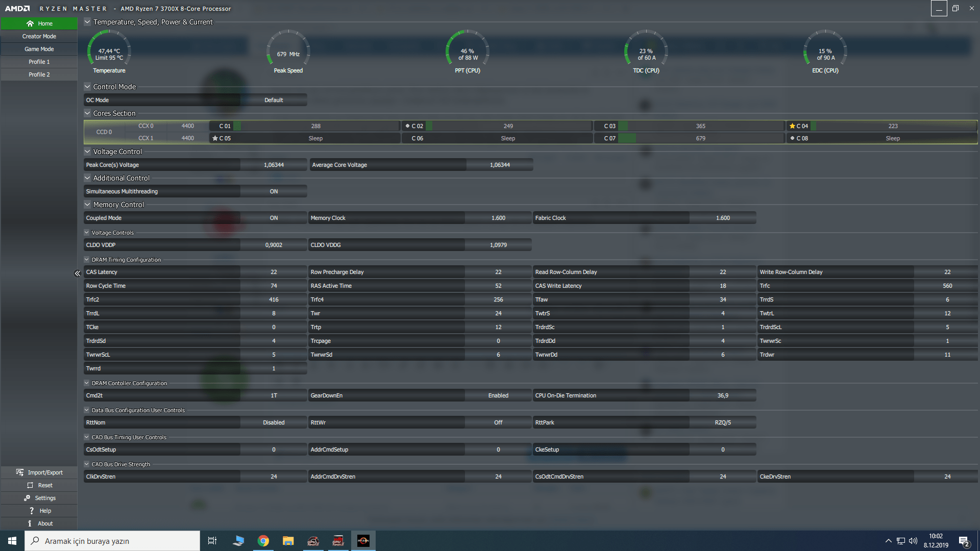Open the About info icon

pos(30,523)
